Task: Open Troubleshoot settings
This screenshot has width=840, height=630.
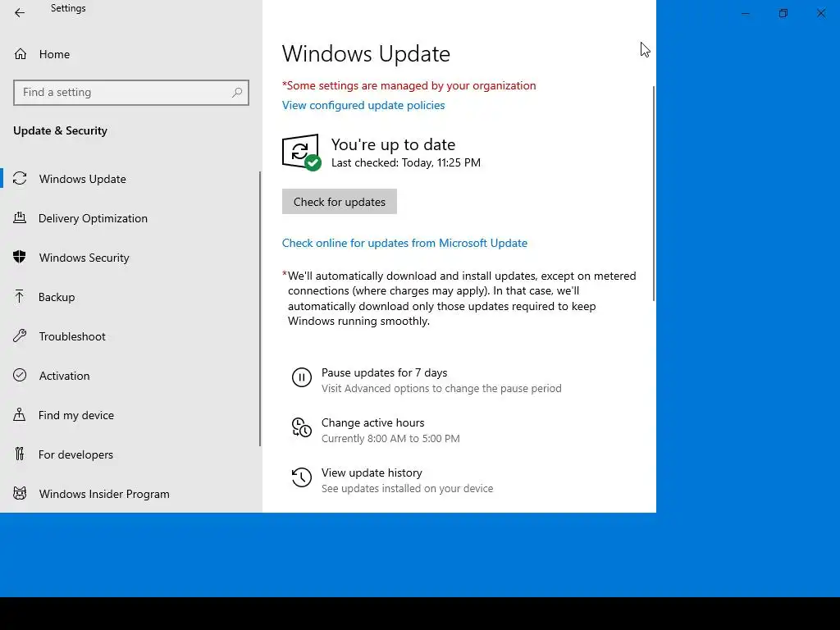Action: point(72,336)
